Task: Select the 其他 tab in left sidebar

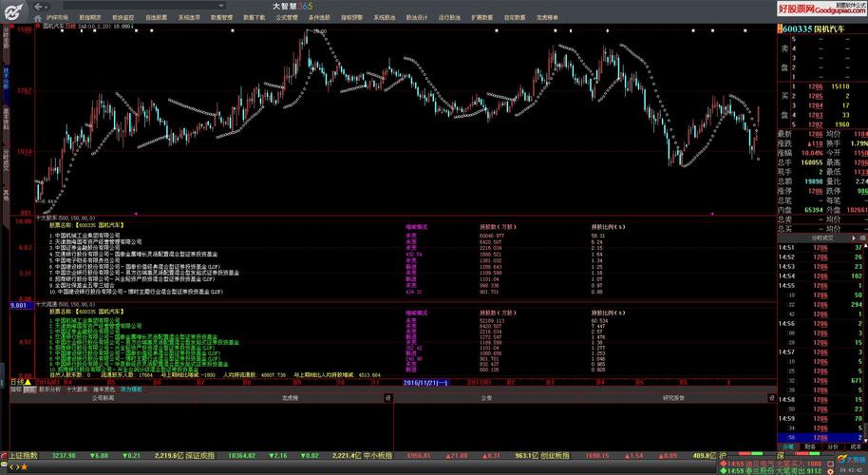Action: point(6,195)
